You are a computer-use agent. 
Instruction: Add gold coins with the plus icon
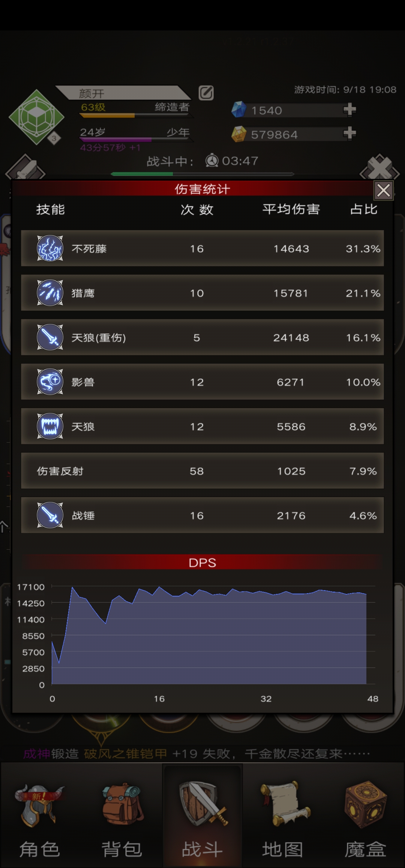[349, 133]
